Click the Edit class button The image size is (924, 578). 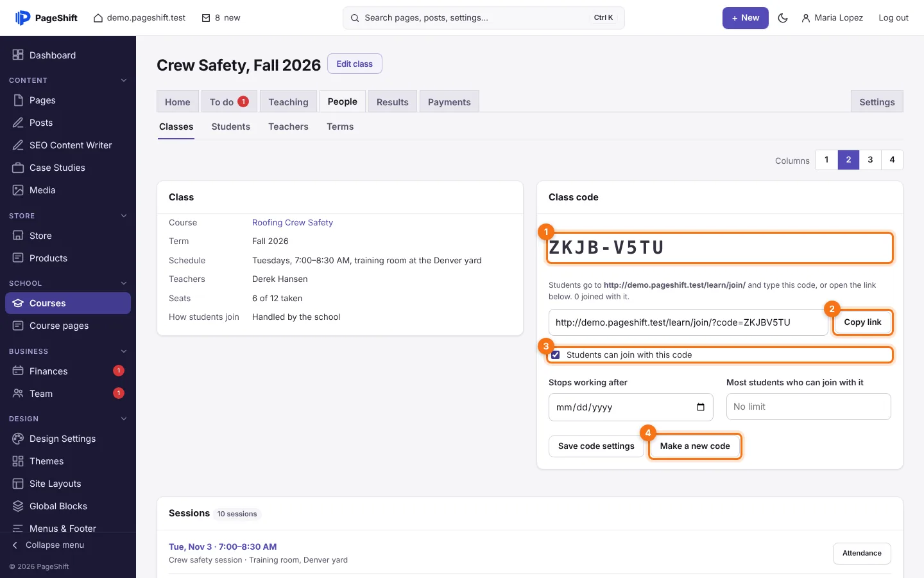point(355,64)
